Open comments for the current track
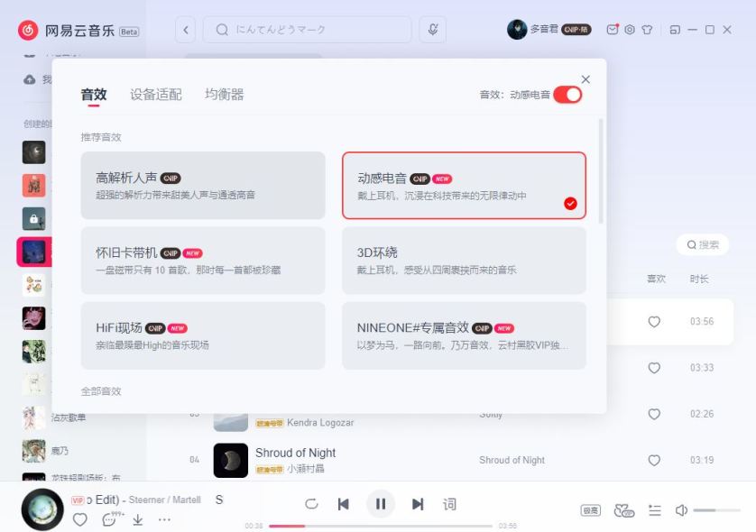 click(111, 518)
